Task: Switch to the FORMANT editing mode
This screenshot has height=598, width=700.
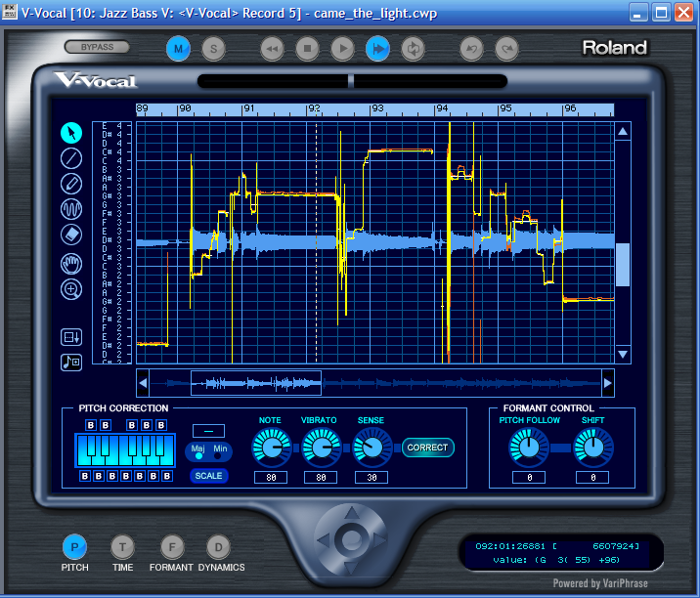Action: click(x=172, y=546)
